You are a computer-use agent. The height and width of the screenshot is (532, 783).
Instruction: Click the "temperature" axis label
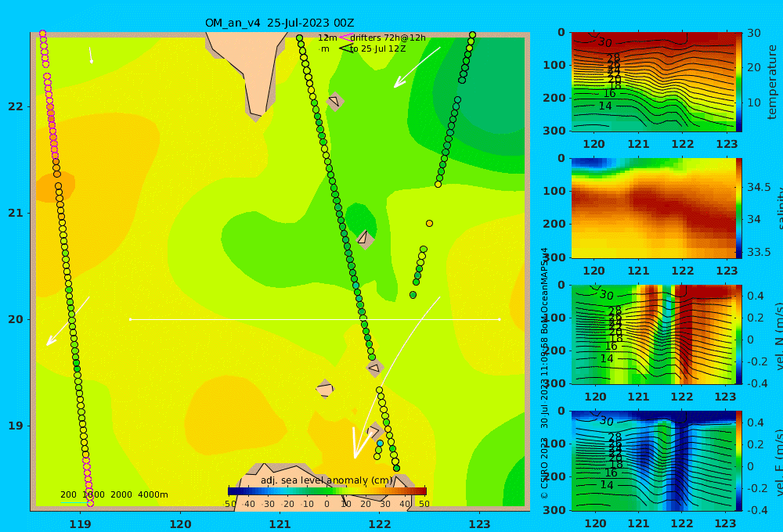(773, 82)
